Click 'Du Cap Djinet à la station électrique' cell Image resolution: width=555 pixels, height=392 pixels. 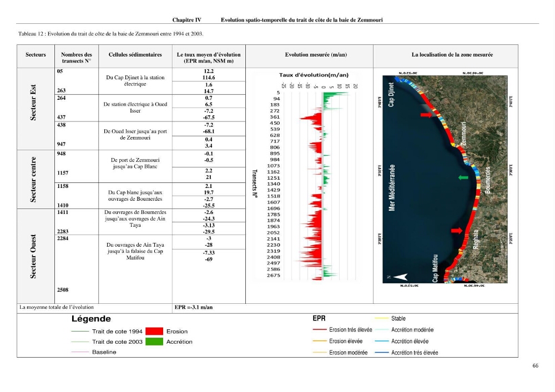coord(135,80)
